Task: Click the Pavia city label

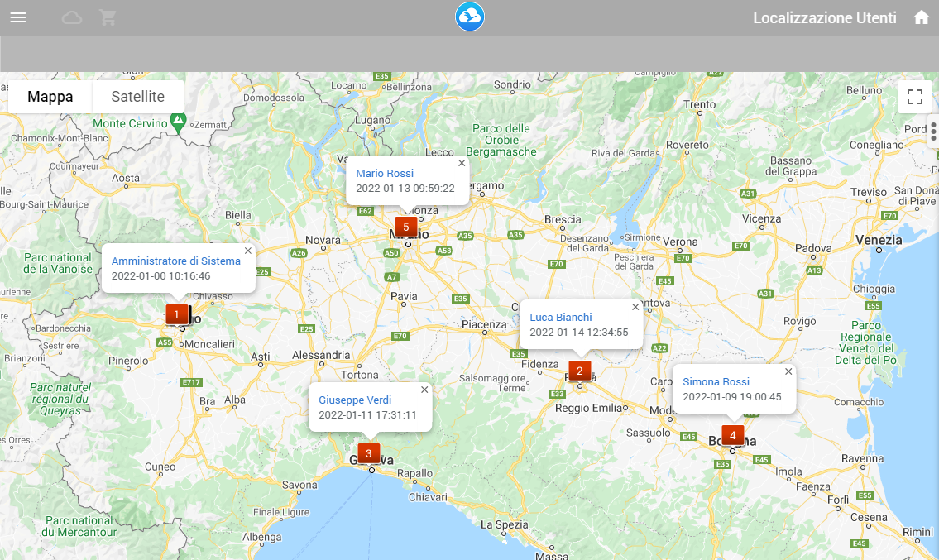Action: pyautogui.click(x=404, y=296)
